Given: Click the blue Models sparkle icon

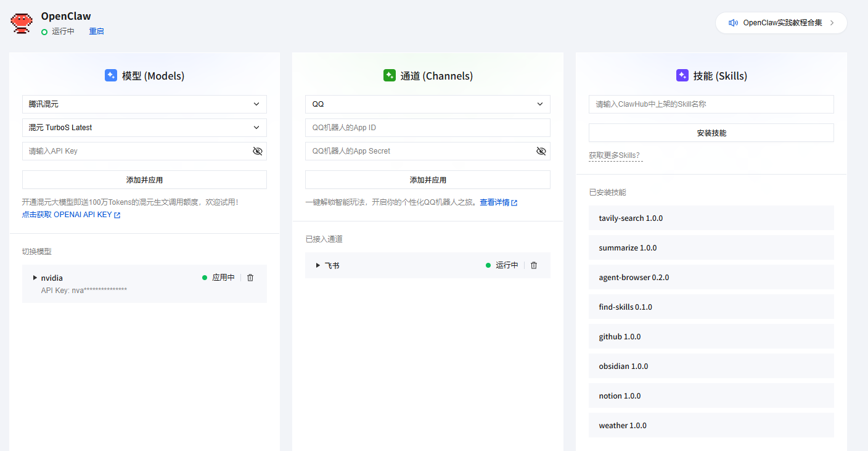Looking at the screenshot, I should click(111, 76).
